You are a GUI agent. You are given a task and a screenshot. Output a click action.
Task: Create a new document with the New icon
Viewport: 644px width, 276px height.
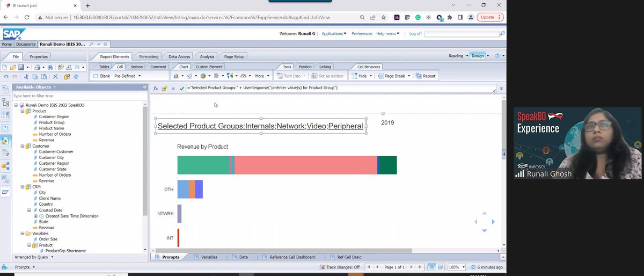pyautogui.click(x=4, y=67)
